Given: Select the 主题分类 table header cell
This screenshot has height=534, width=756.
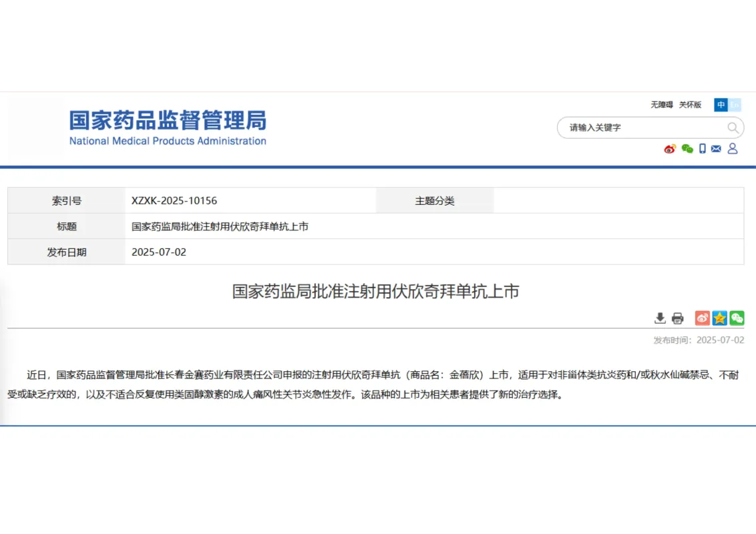Looking at the screenshot, I should coord(435,200).
